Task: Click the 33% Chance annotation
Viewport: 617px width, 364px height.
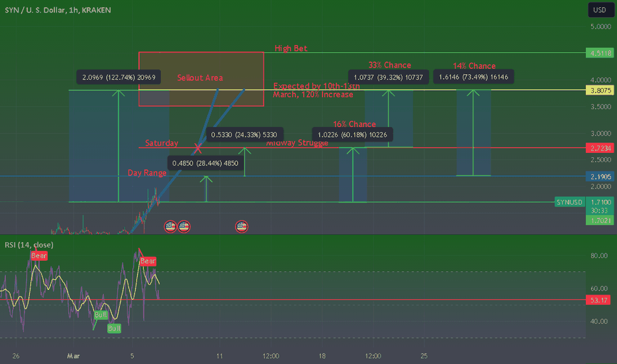Action: (389, 66)
